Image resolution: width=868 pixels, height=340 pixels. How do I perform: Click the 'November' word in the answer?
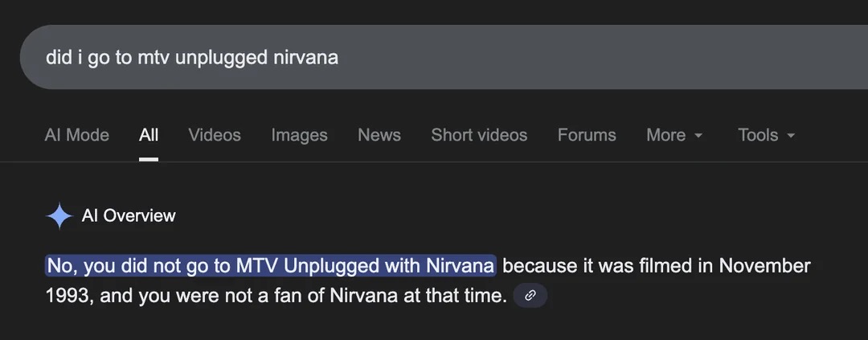(764, 266)
